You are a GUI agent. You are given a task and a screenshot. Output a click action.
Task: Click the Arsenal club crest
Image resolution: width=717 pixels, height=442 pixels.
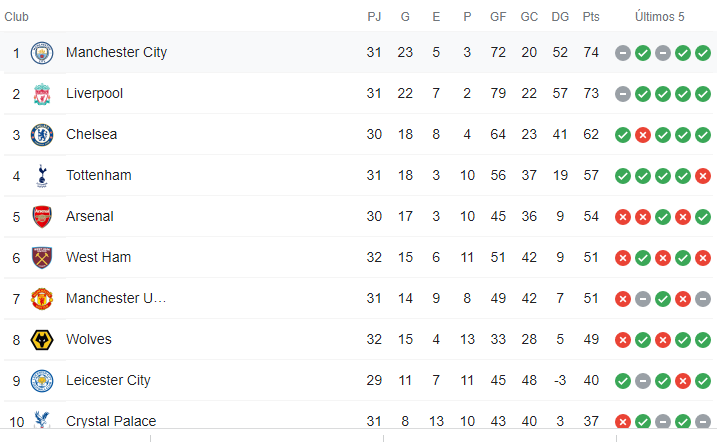(42, 216)
